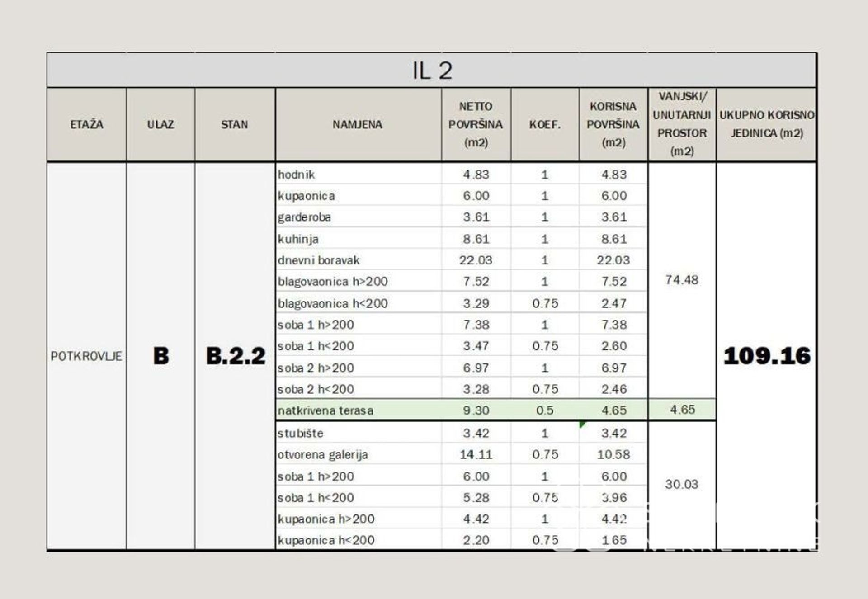Click the KOEF. column header
Image resolution: width=868 pixels, height=599 pixels.
coord(545,124)
